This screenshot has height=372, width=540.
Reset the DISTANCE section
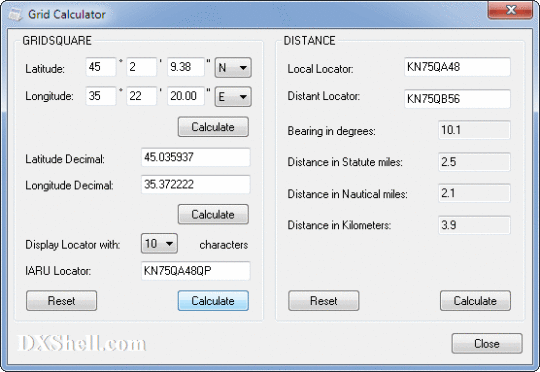pyautogui.click(x=324, y=301)
